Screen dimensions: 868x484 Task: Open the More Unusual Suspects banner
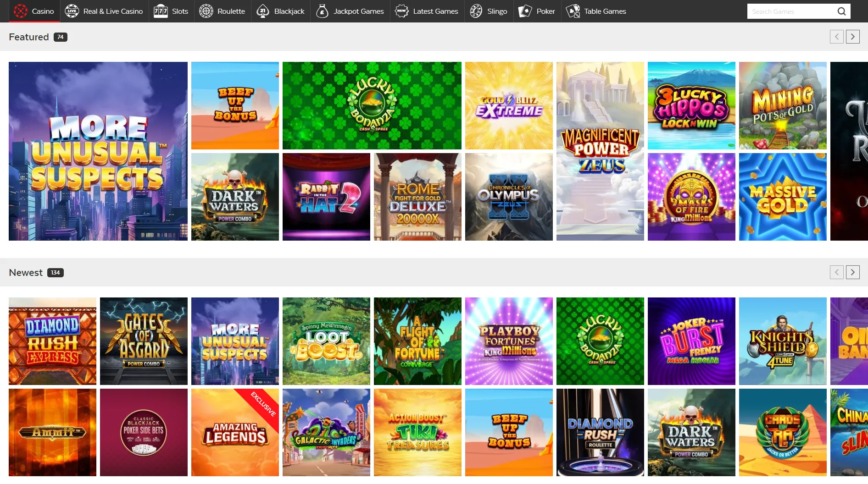98,151
